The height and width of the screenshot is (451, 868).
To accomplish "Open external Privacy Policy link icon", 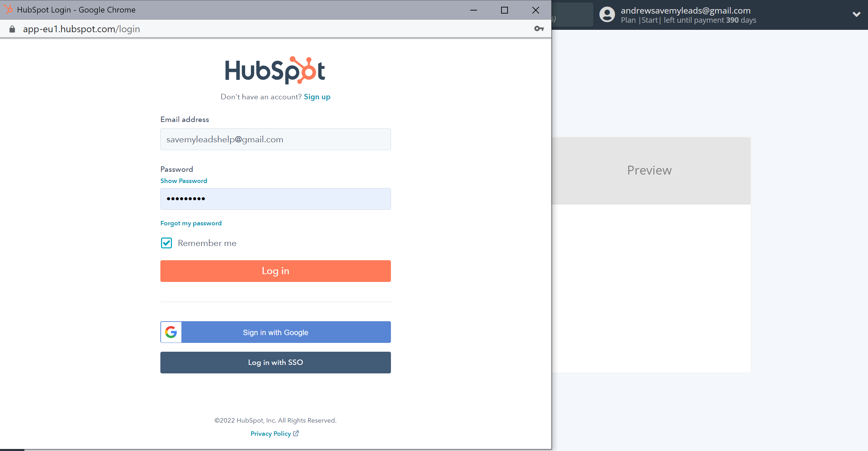I will [x=296, y=433].
